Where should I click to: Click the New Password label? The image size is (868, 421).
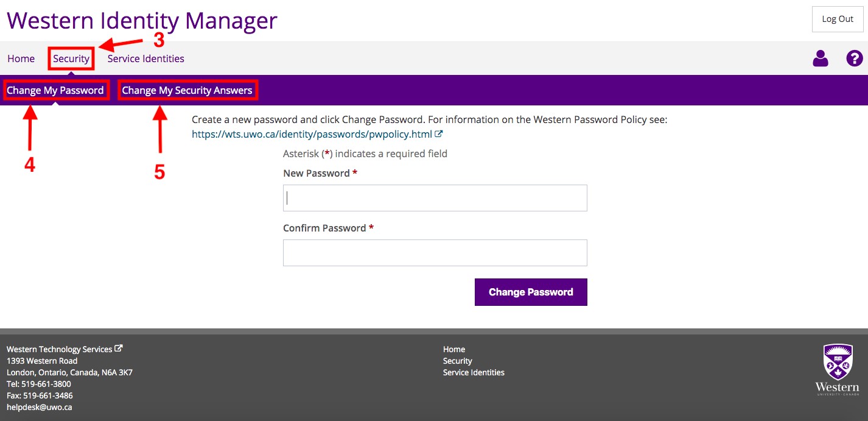click(317, 173)
